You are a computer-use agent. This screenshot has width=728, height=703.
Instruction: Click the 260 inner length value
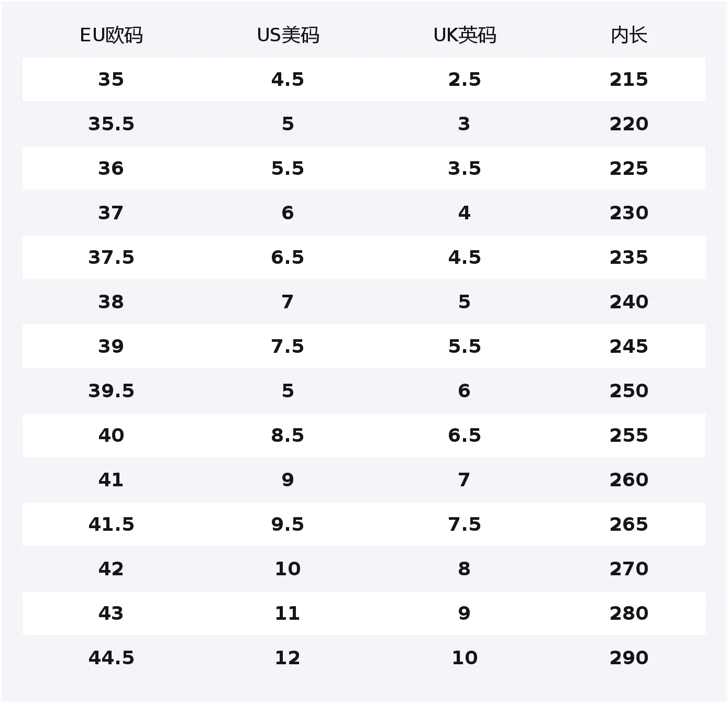[628, 480]
